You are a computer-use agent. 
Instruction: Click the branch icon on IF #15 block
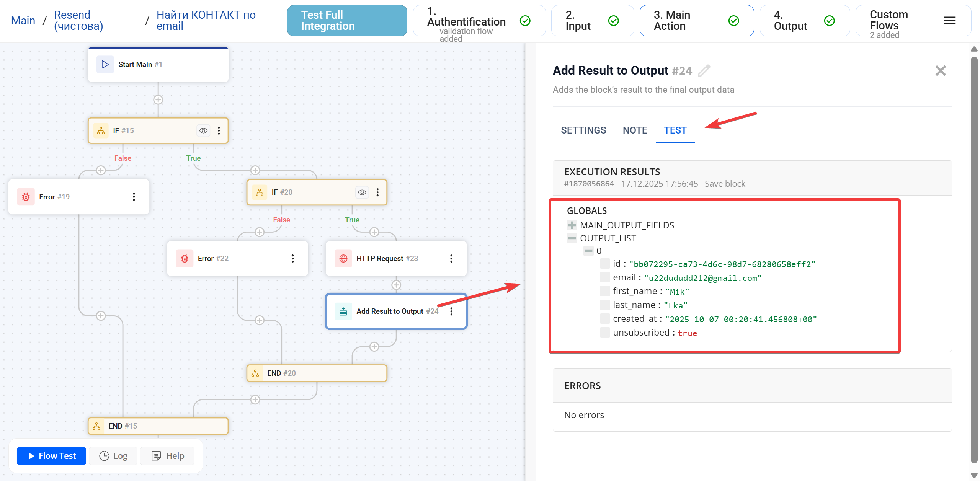click(x=101, y=130)
